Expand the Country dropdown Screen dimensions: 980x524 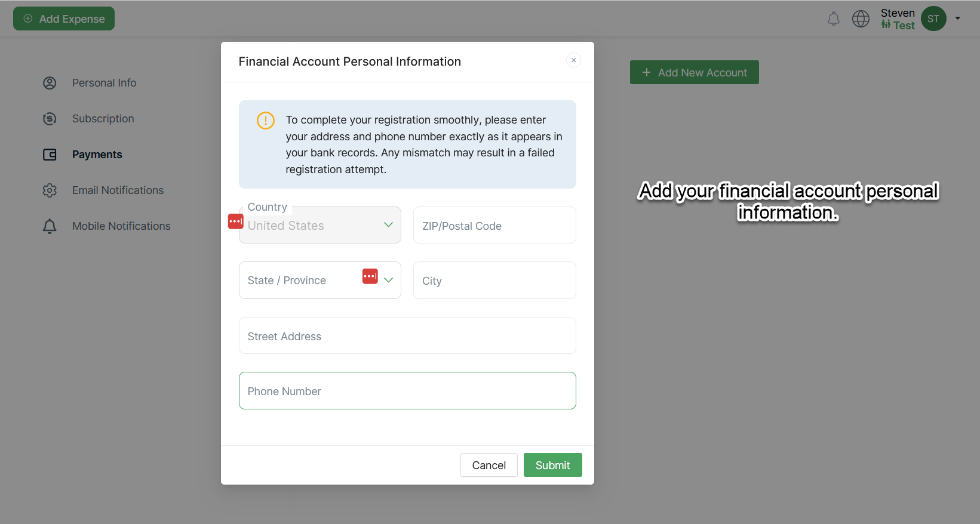click(388, 225)
